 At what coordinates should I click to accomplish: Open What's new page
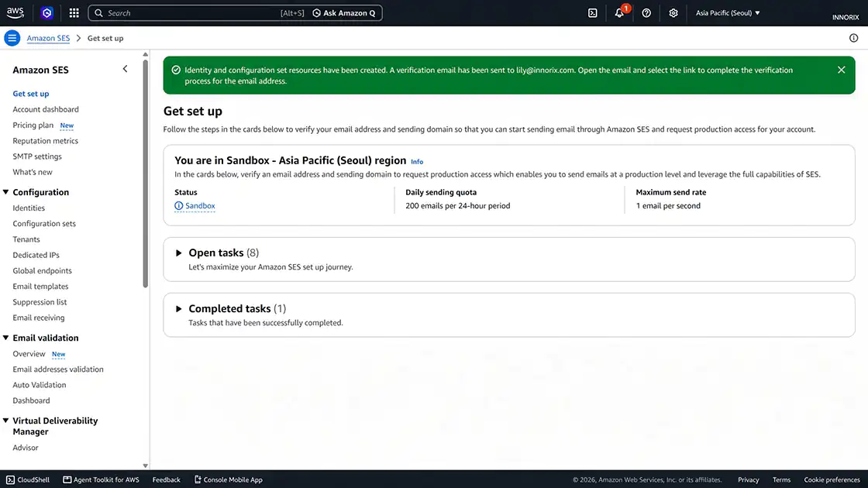33,172
